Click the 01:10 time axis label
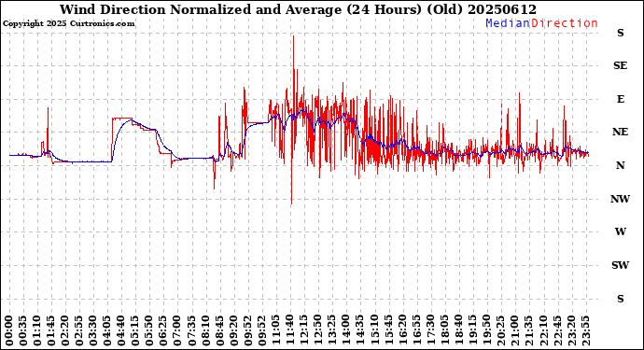644x350 pixels. coord(37,330)
